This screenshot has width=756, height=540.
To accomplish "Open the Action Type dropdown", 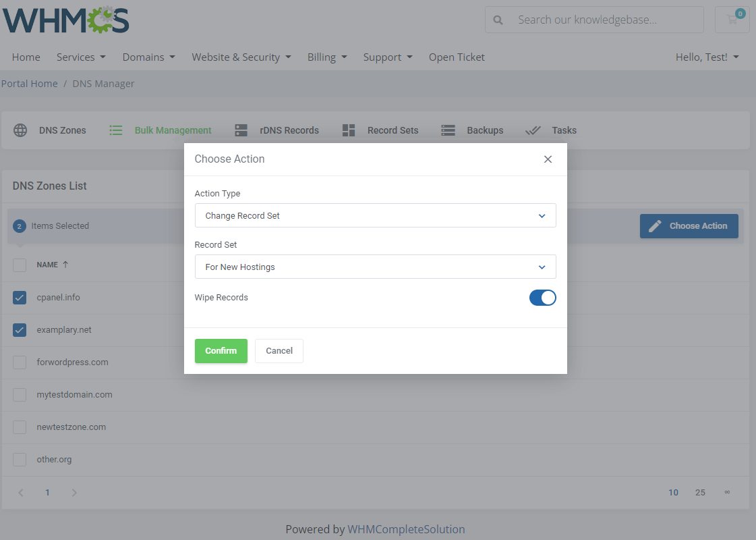I will (375, 215).
